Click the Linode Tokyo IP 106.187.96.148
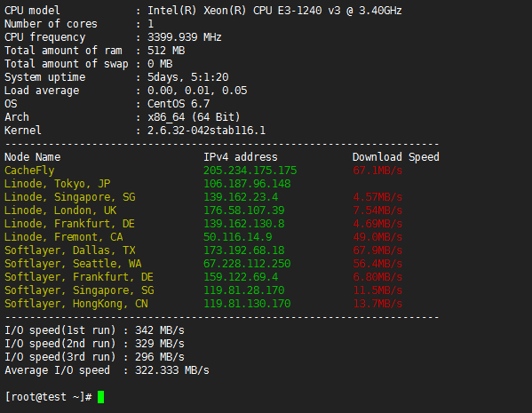Viewport: 532px width, 413px height. coord(247,184)
